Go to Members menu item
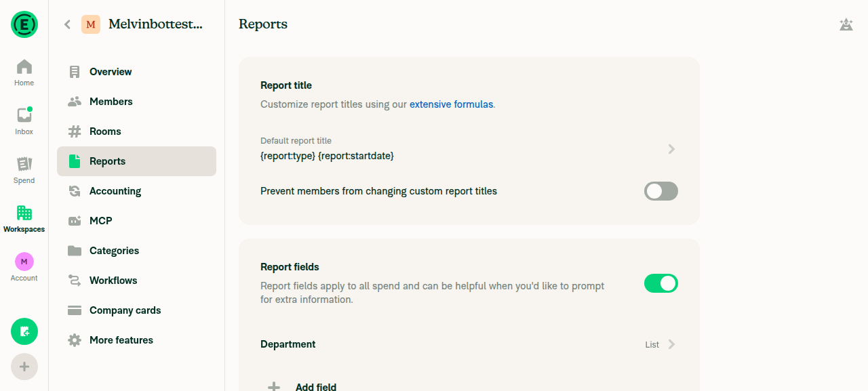This screenshot has height=391, width=868. 136,102
